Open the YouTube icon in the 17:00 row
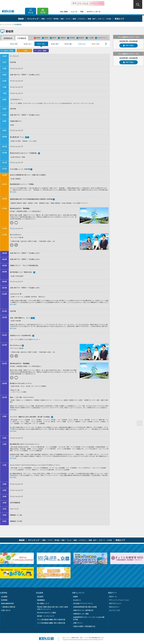 [16, 222]
